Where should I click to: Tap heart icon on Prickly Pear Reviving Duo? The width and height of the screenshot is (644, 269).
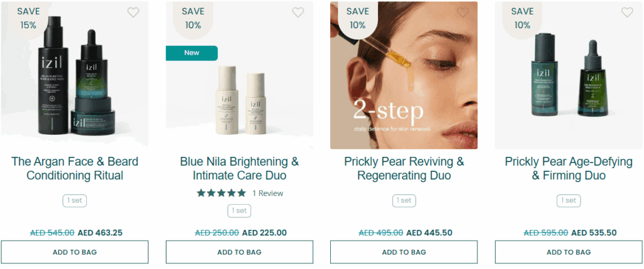click(463, 12)
